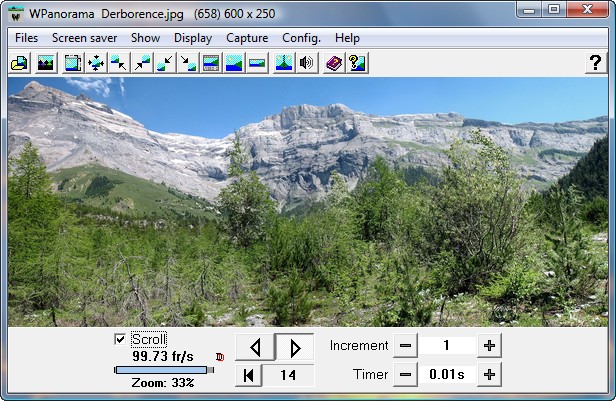This screenshot has width=616, height=401.
Task: Increase Increment with its plus button
Action: [490, 346]
